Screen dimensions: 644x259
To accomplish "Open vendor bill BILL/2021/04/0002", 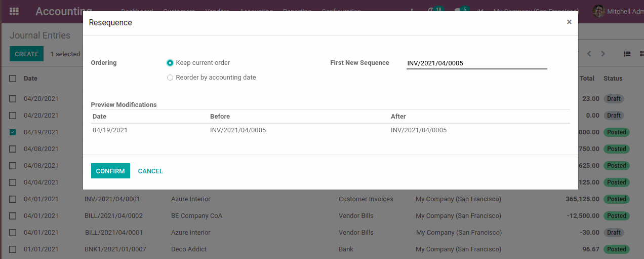I will (113, 216).
